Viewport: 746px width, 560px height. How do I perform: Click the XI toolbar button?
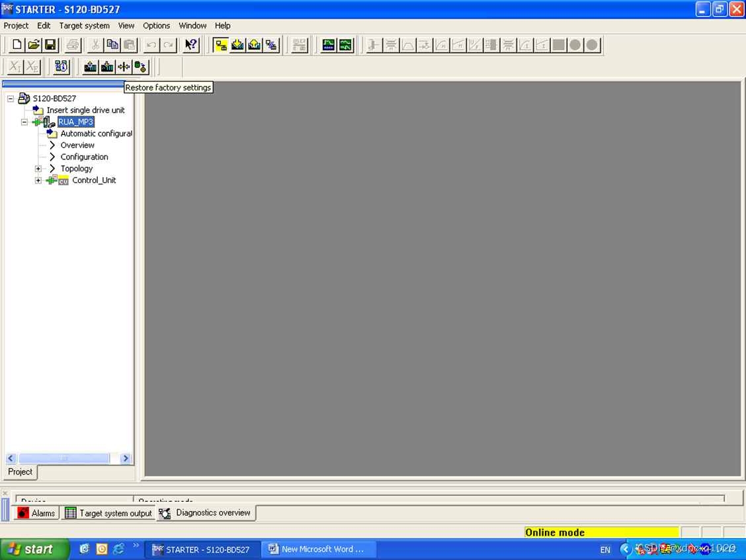15,67
